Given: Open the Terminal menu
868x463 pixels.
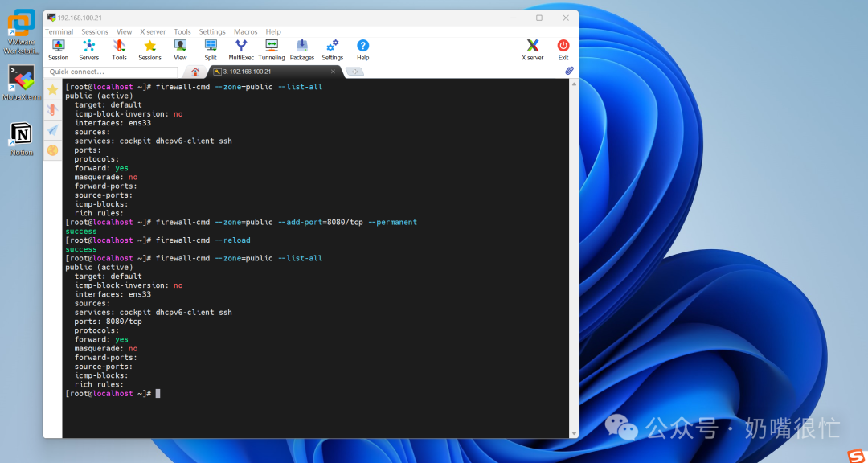Looking at the screenshot, I should [x=59, y=31].
